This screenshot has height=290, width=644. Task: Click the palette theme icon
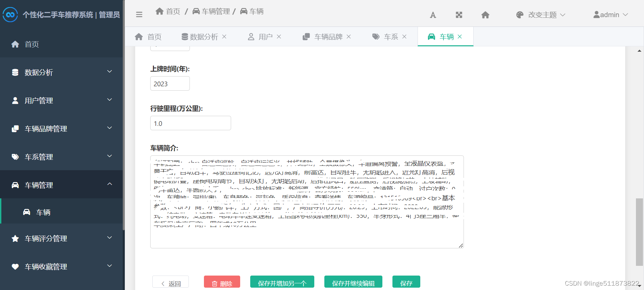(x=520, y=15)
